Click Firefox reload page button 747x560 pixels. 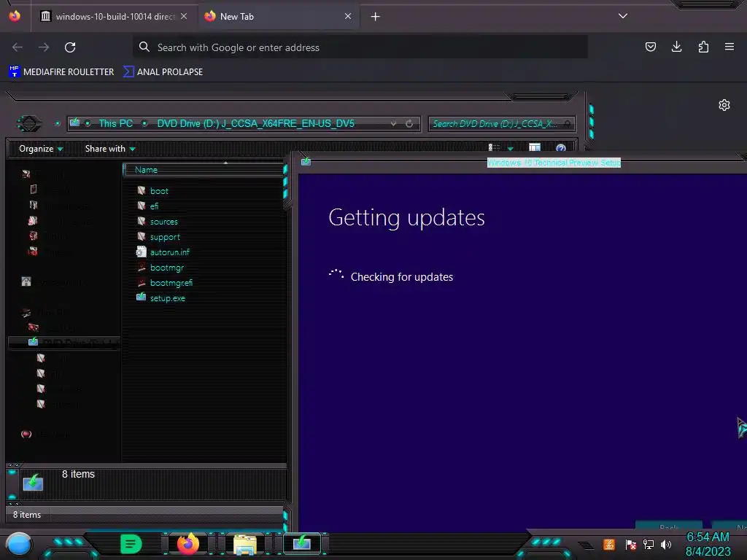click(70, 47)
